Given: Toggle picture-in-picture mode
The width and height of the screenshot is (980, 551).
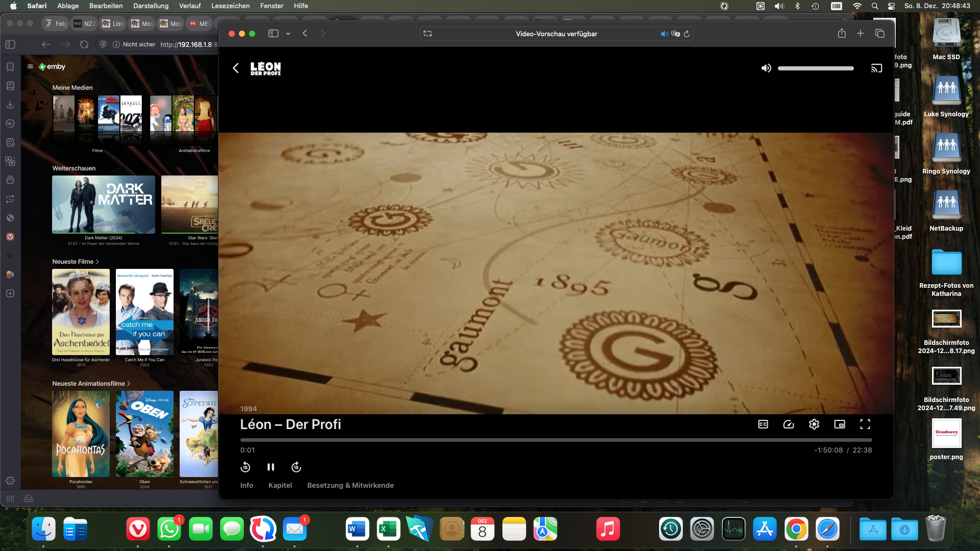Looking at the screenshot, I should (840, 424).
